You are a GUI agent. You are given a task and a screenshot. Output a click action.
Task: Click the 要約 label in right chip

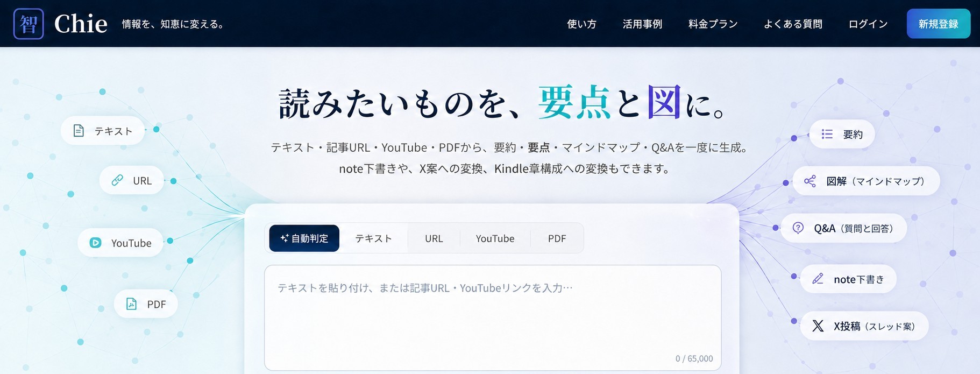[853, 135]
